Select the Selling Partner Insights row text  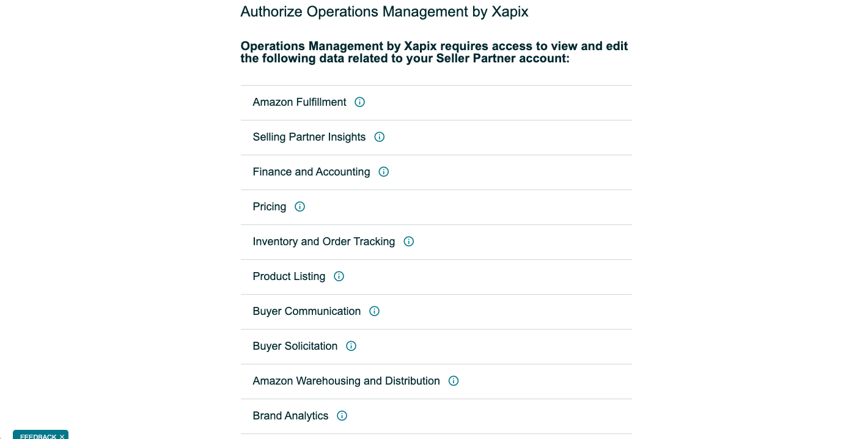[x=309, y=137]
